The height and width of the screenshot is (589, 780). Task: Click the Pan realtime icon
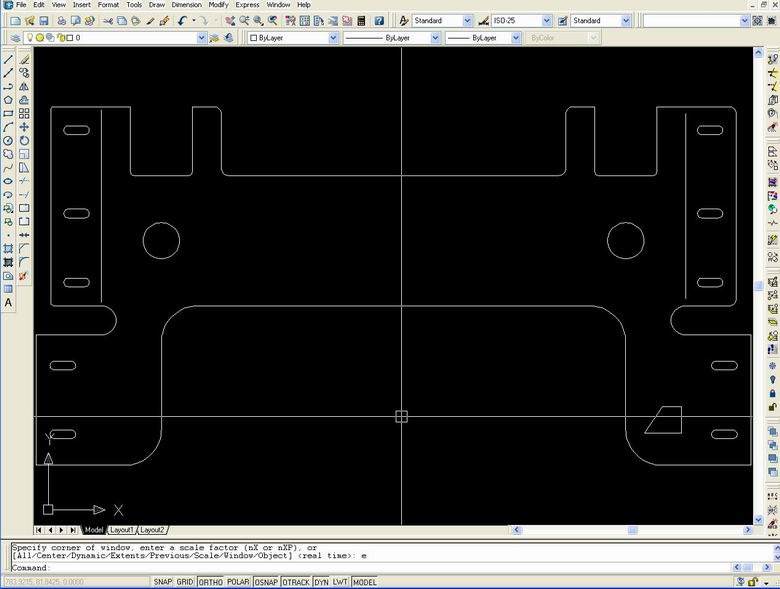pos(230,20)
